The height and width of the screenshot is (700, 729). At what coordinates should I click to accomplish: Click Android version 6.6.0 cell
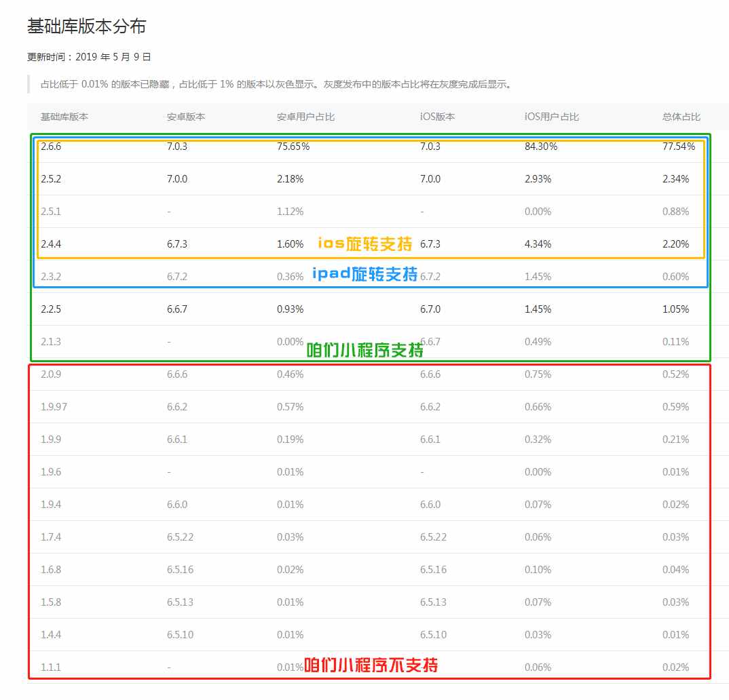click(177, 504)
